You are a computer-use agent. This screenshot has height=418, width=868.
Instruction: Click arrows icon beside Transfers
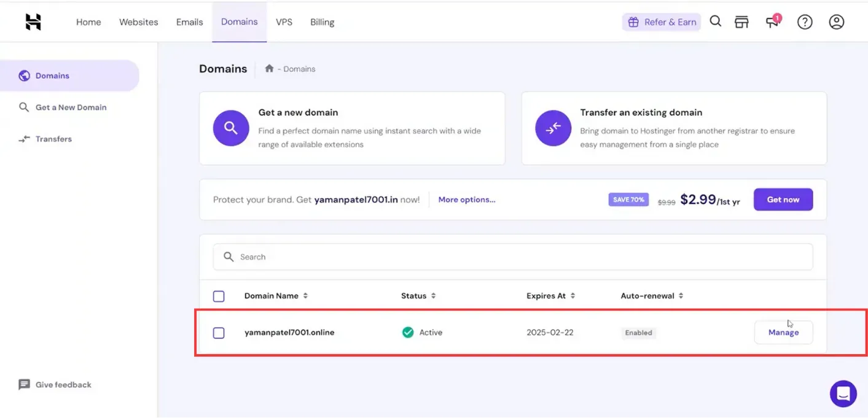point(24,139)
